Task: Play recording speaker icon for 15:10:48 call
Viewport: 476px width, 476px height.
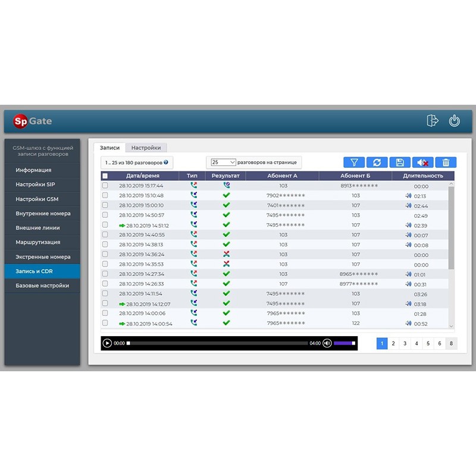Action: [408, 196]
